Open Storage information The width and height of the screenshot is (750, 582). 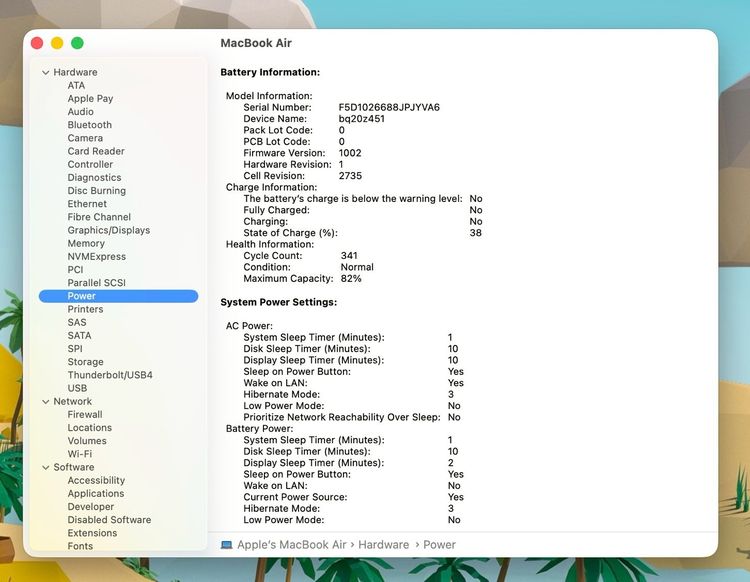click(x=86, y=362)
